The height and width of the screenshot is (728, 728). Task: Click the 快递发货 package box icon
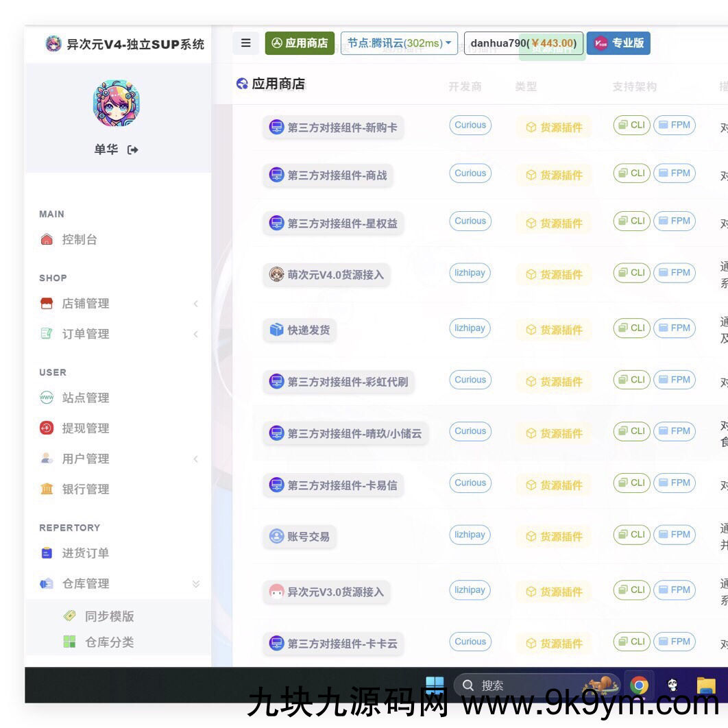[276, 330]
